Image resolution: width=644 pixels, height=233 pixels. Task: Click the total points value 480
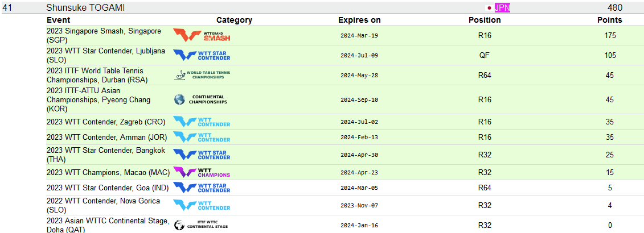615,7
